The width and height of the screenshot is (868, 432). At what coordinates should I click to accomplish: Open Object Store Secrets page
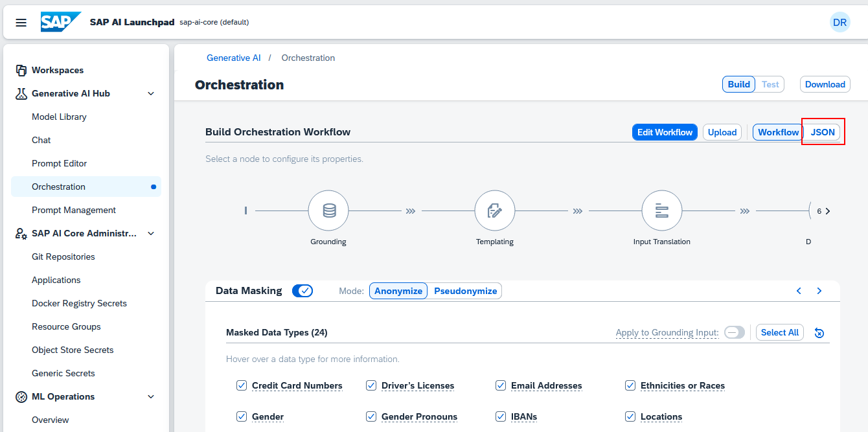click(x=86, y=350)
